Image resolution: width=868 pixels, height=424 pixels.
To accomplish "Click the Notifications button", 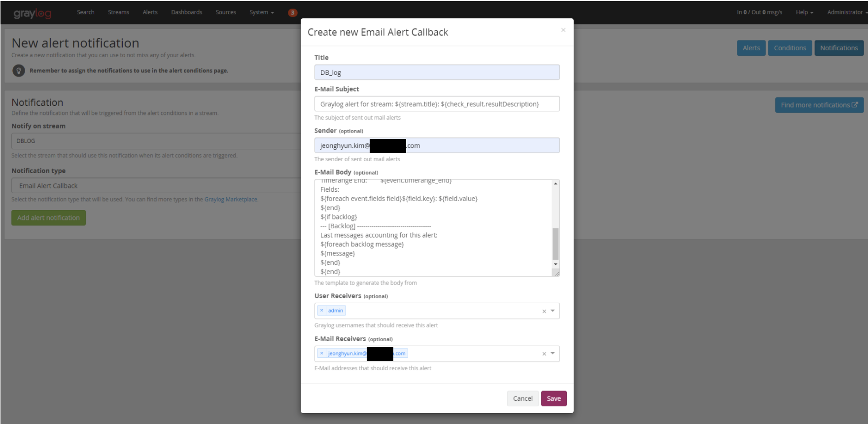I will pyautogui.click(x=839, y=48).
